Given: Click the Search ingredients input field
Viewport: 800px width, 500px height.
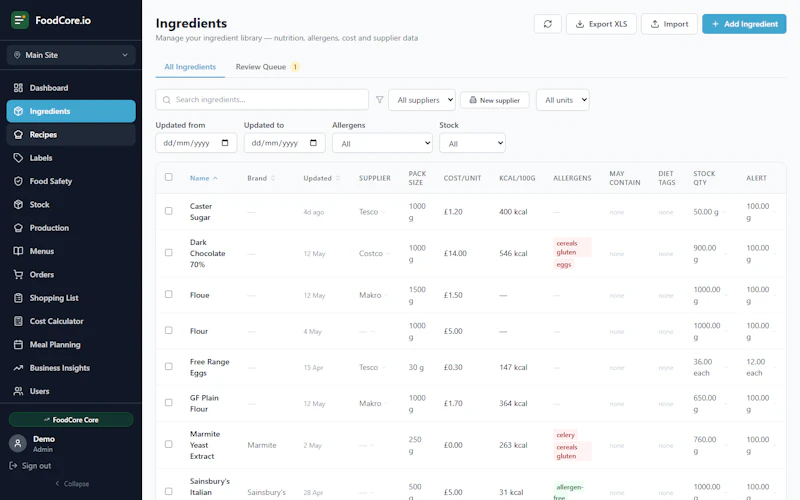Looking at the screenshot, I should (262, 99).
